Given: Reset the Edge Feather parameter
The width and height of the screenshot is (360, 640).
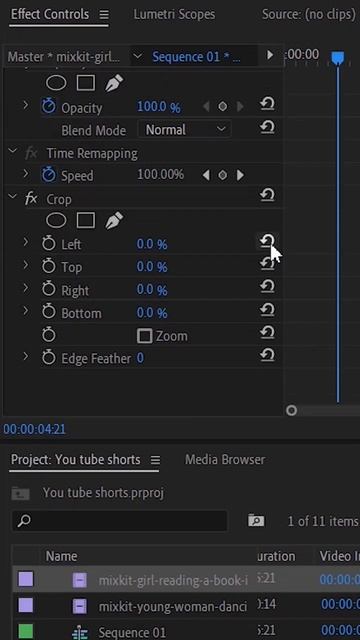Looking at the screenshot, I should click(267, 356).
